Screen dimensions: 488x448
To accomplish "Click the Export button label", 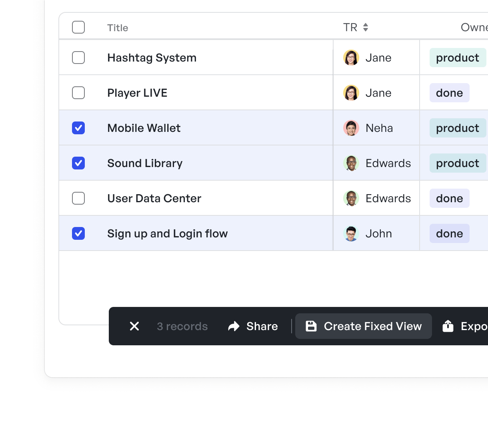I will click(474, 327).
